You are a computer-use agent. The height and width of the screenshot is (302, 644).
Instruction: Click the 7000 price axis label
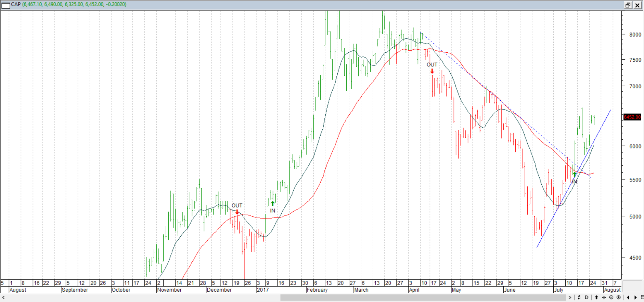tap(635, 86)
